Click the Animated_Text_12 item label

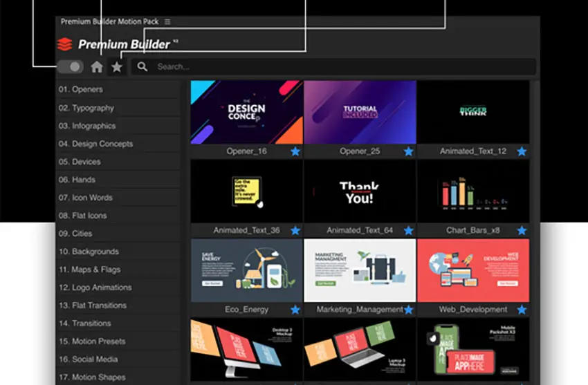[x=473, y=151]
